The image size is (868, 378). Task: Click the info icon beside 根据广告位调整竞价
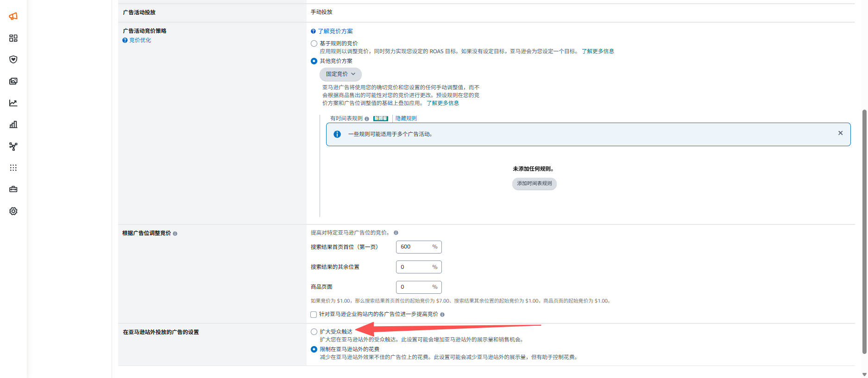tap(175, 234)
